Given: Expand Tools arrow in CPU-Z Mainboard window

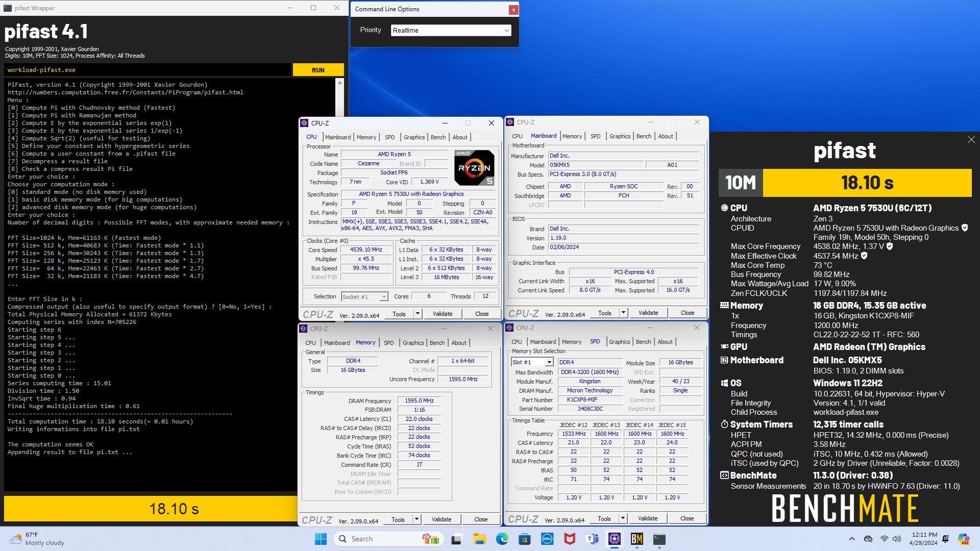Looking at the screenshot, I should (624, 313).
